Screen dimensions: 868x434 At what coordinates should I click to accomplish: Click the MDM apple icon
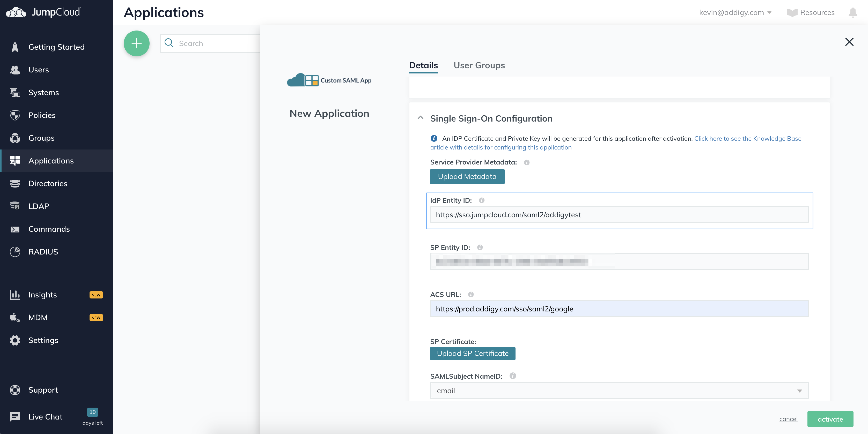click(x=15, y=318)
